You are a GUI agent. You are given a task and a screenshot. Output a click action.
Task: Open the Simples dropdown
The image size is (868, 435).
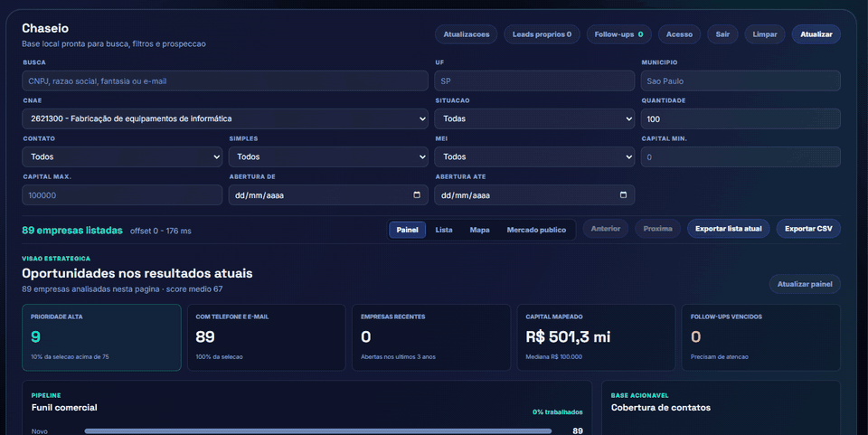click(328, 157)
